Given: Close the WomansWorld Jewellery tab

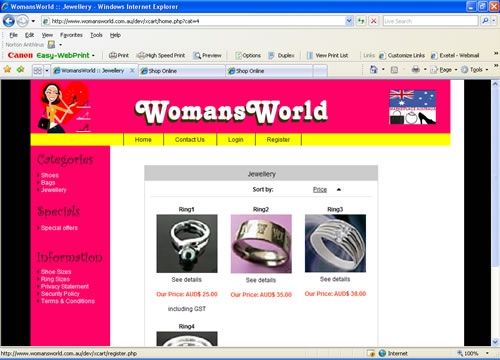Looking at the screenshot, I should coord(132,70).
